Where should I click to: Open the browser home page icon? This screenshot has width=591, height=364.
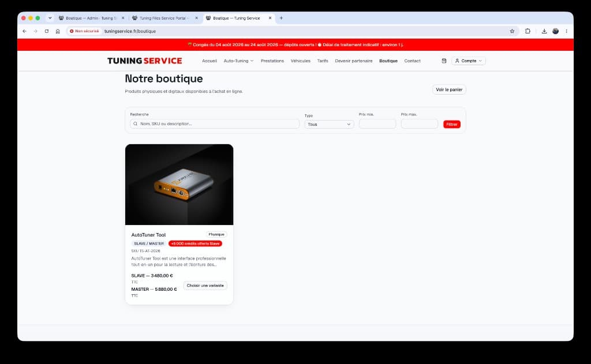[x=58, y=31]
